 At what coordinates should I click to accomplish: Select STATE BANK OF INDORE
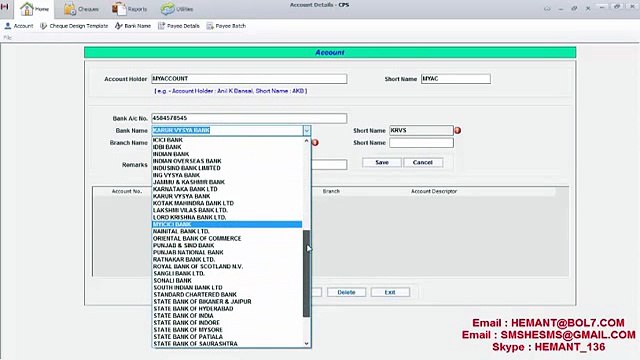pyautogui.click(x=227, y=323)
